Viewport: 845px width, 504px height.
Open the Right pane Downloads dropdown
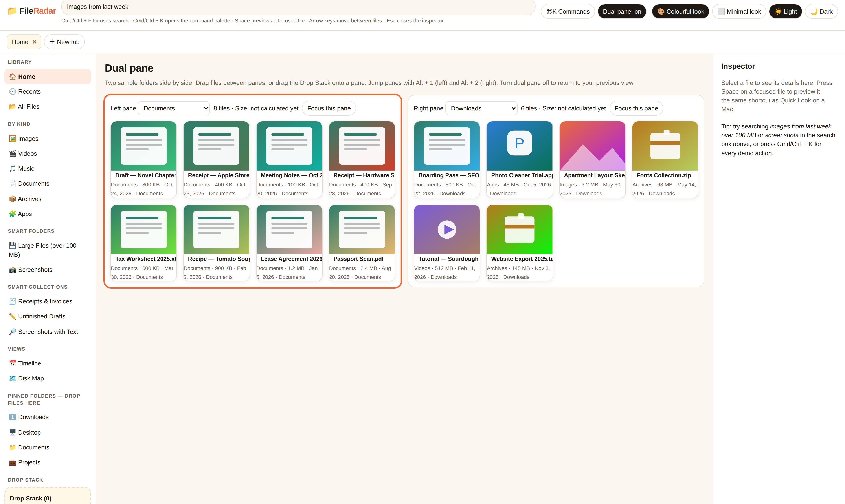(x=481, y=108)
